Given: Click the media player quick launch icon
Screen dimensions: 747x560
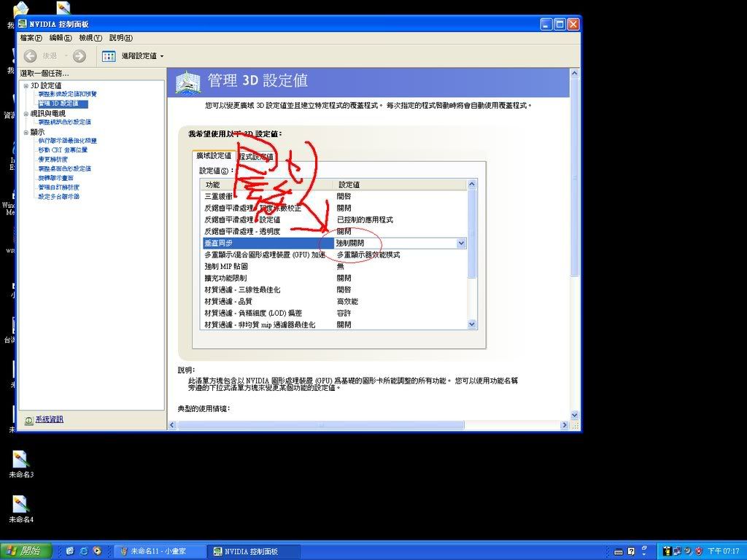Looking at the screenshot, I should tap(97, 551).
